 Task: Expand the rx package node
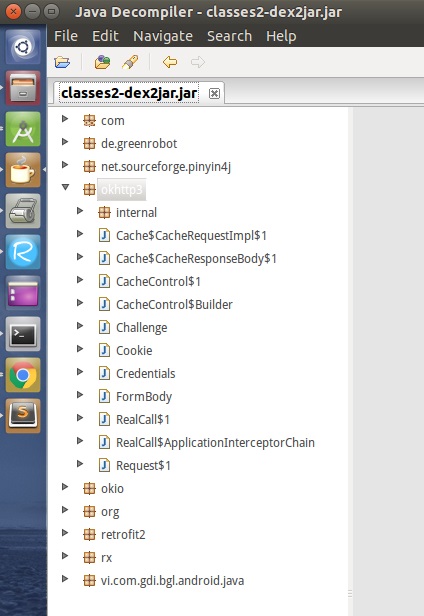[65, 556]
